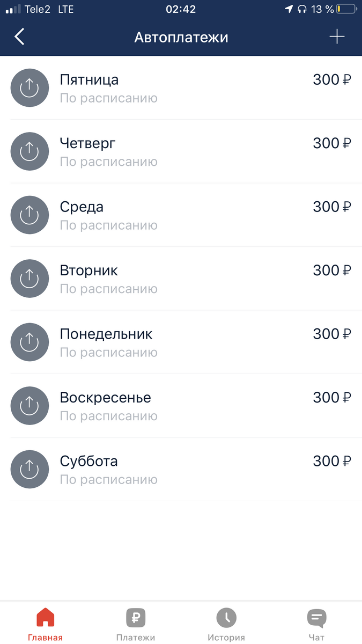362x644 pixels.
Task: Tap the Главная home icon
Action: (45, 617)
